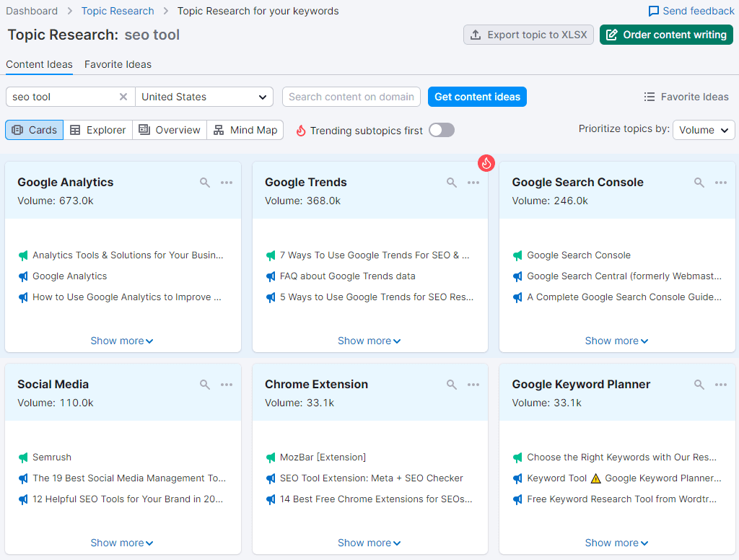
Task: Open Favorite Ideas list button at right
Action: pyautogui.click(x=686, y=97)
